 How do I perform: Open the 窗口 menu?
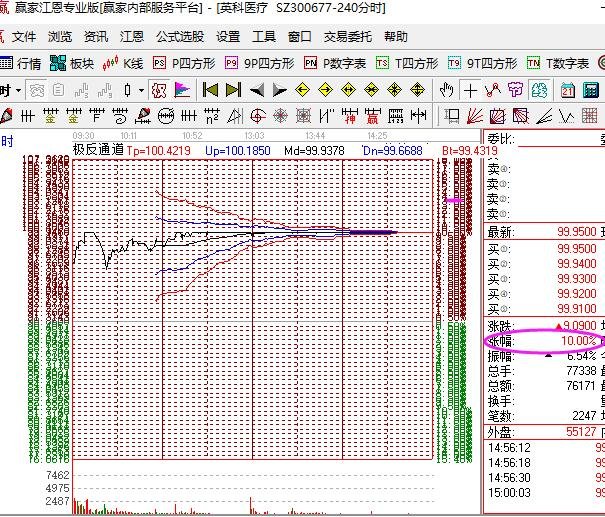click(300, 37)
